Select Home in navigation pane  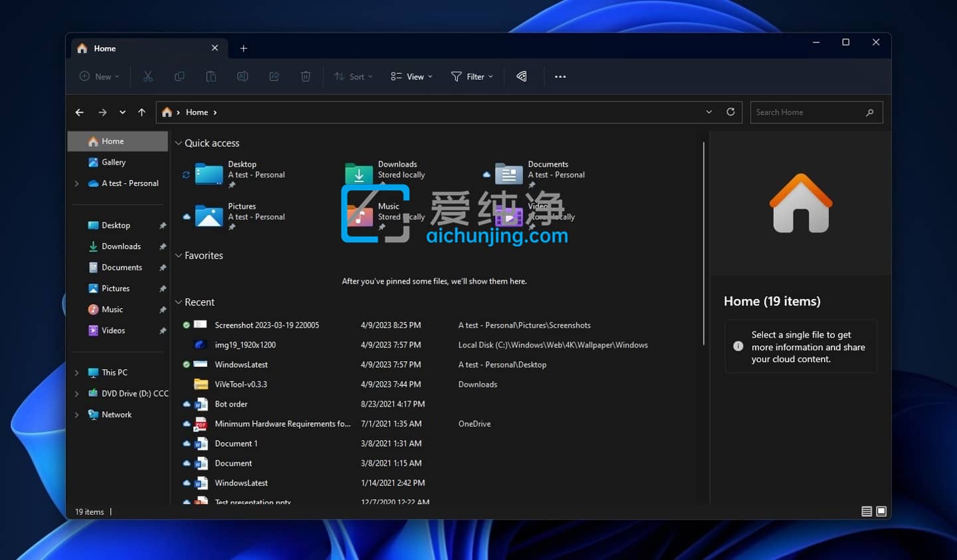coord(118,141)
